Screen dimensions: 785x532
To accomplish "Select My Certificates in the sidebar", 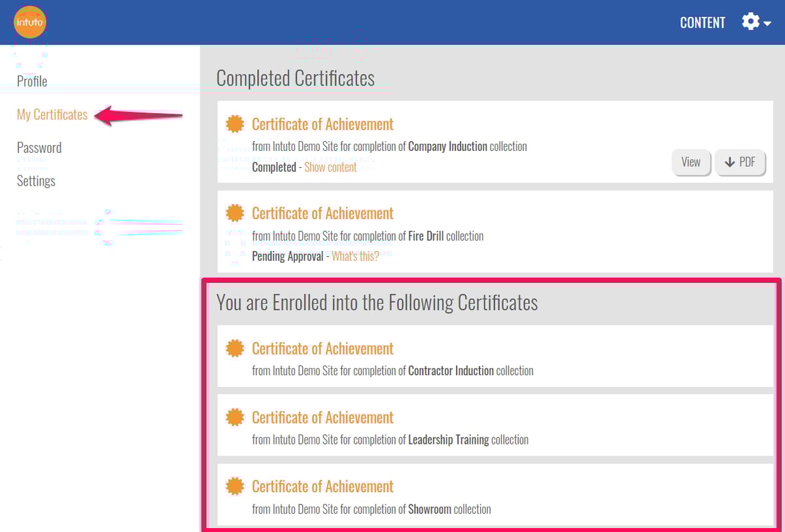I will pos(52,114).
